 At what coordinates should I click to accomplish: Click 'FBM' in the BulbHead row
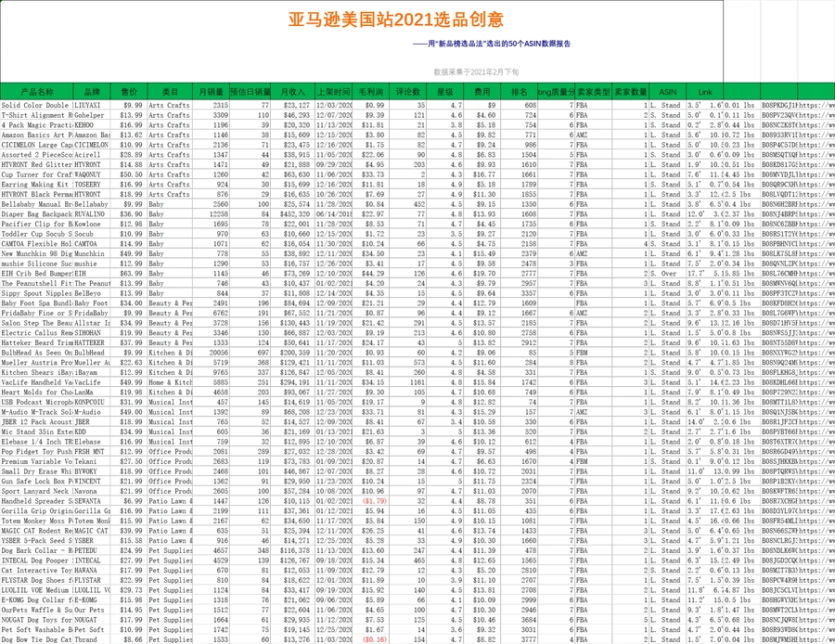[x=594, y=353]
